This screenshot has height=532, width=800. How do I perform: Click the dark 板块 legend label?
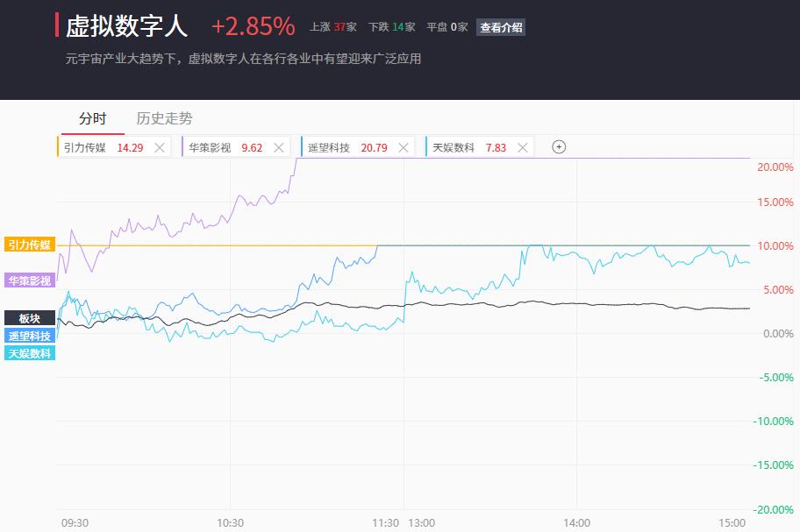(30, 318)
